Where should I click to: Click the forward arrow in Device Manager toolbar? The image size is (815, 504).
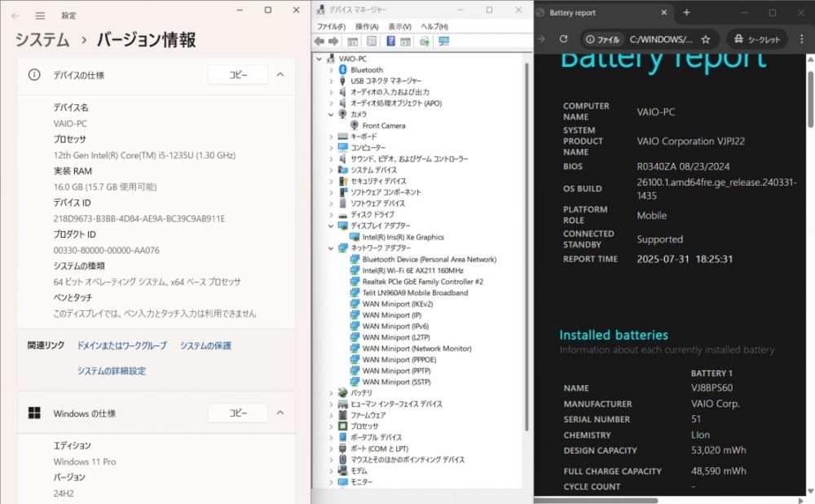333,42
